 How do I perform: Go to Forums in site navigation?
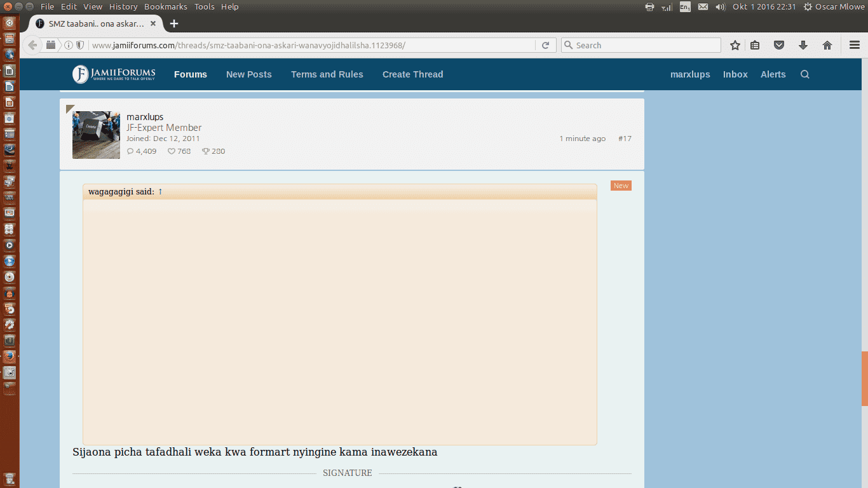click(191, 74)
